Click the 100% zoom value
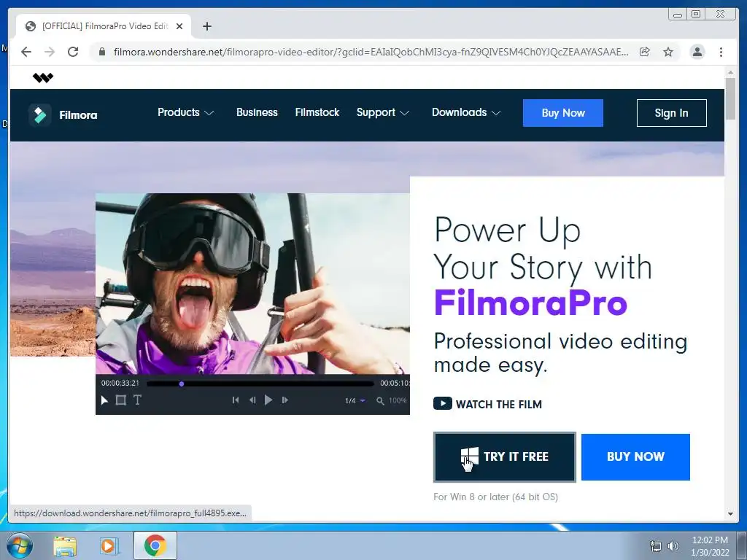Screen dimensions: 747x560 coord(398,400)
